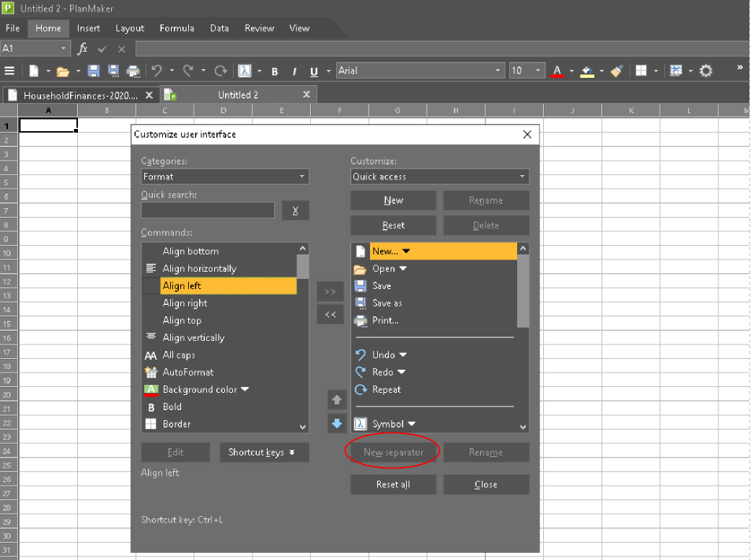The image size is (753, 560).
Task: Switch to the HouseholdFinances document tab
Action: (79, 95)
